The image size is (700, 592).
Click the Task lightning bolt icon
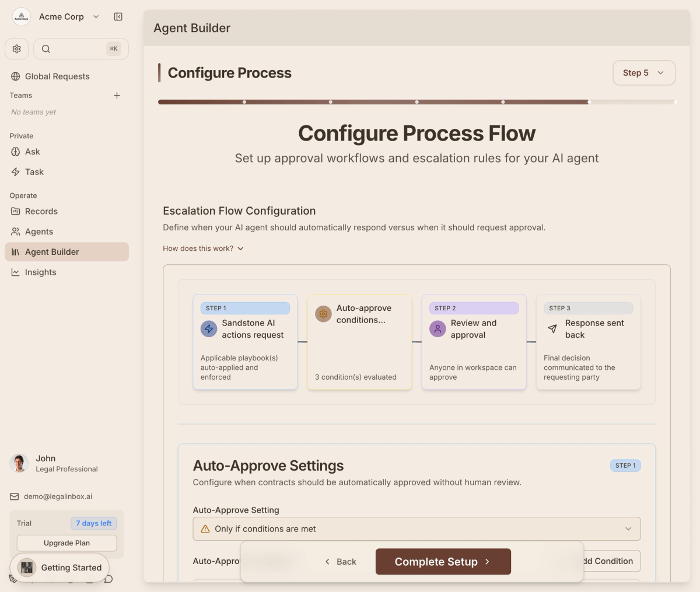pyautogui.click(x=16, y=172)
